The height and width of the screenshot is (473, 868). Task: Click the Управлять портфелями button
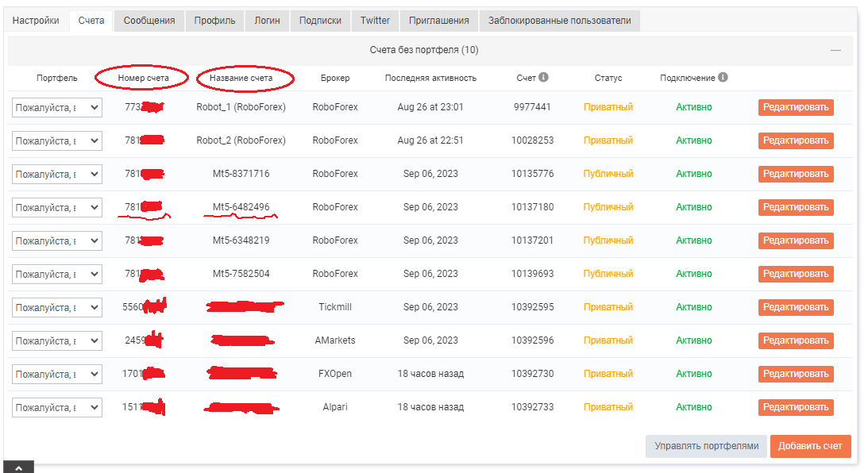coord(706,446)
